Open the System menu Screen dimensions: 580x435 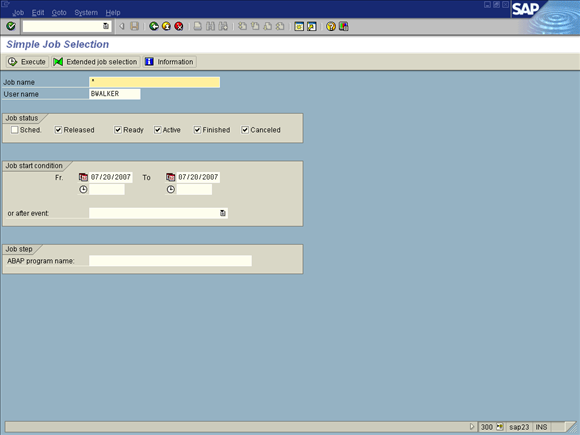point(86,13)
